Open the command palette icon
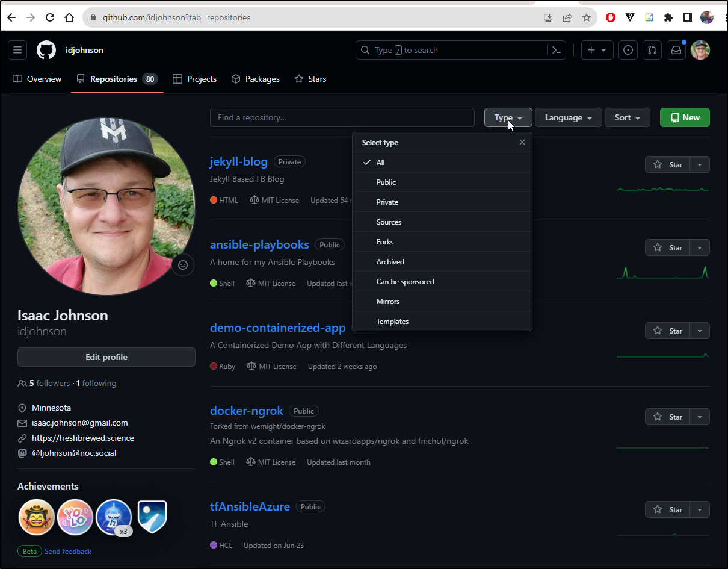This screenshot has height=569, width=728. tap(557, 50)
